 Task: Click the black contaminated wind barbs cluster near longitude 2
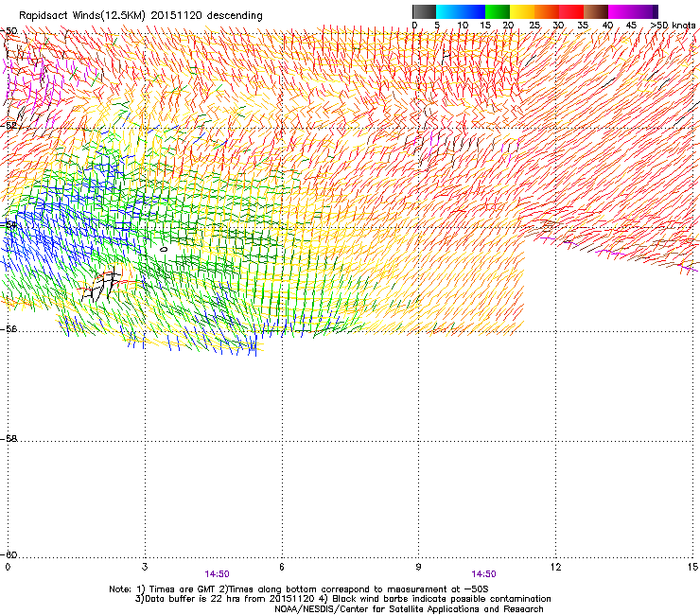point(102,285)
